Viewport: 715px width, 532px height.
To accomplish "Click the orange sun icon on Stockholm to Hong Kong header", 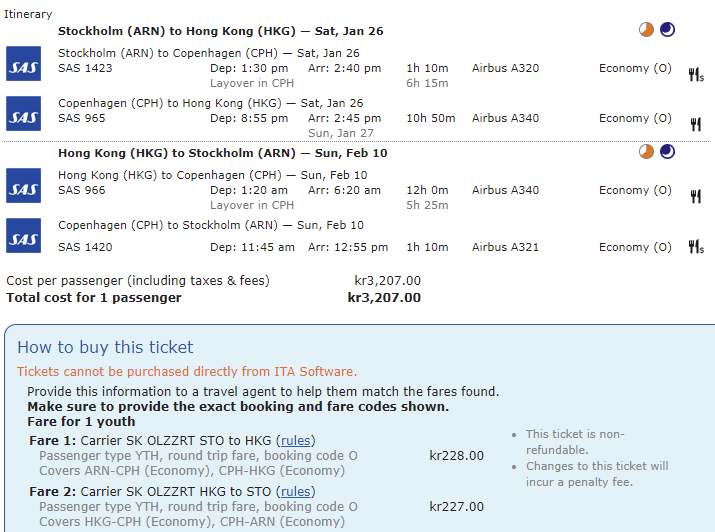I will coord(647,30).
